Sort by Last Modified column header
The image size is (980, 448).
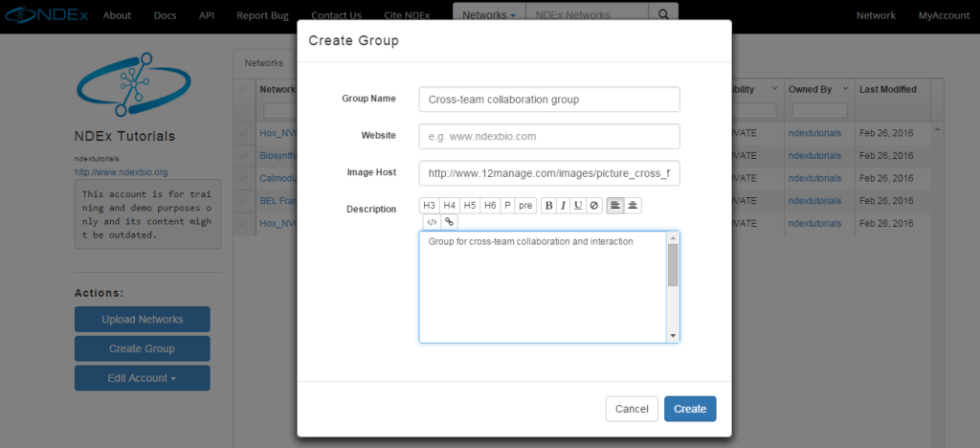(x=887, y=89)
